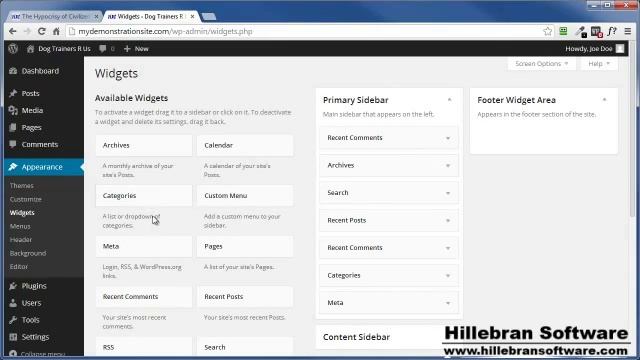The height and width of the screenshot is (360, 640).
Task: Go to Customize submenu link
Action: (26, 199)
